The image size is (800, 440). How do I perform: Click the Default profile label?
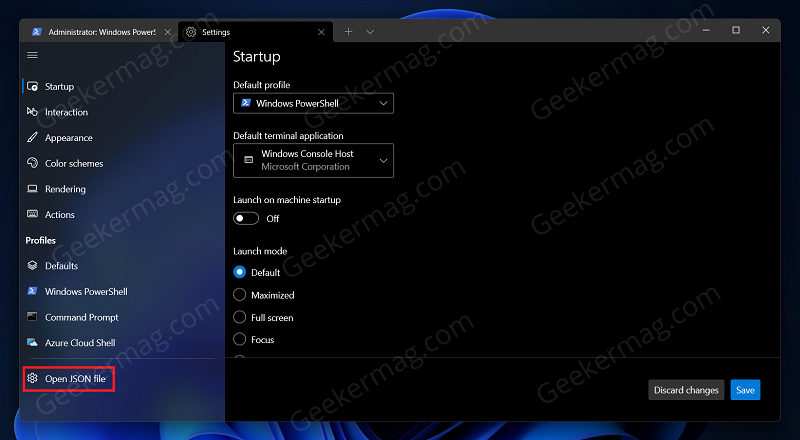click(262, 85)
